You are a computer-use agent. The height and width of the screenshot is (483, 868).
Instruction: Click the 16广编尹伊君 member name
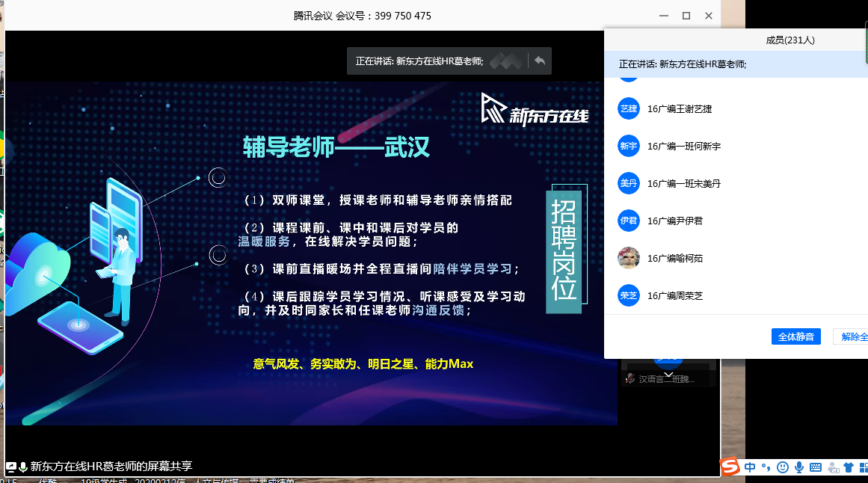675,221
